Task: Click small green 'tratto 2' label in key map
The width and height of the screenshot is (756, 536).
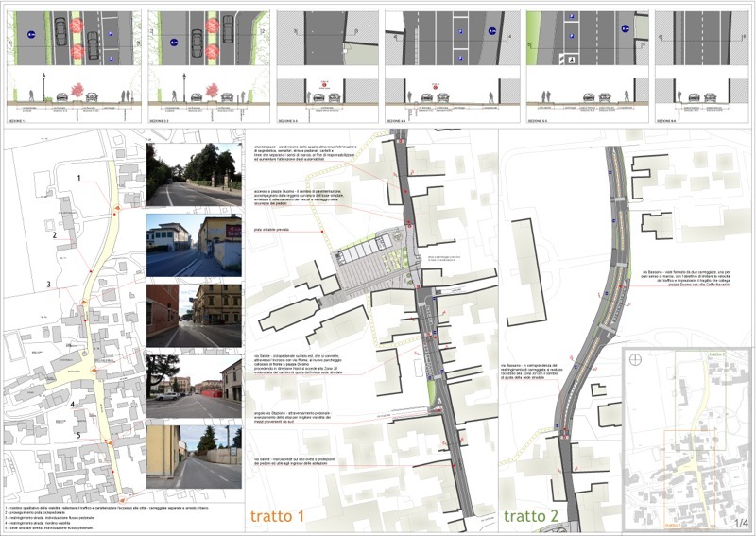Action: [716, 354]
